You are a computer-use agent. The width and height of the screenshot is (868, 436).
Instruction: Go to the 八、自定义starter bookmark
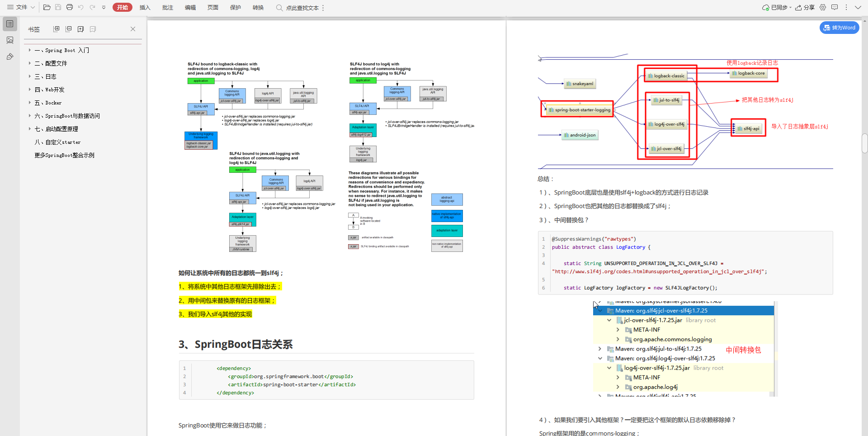pos(58,142)
